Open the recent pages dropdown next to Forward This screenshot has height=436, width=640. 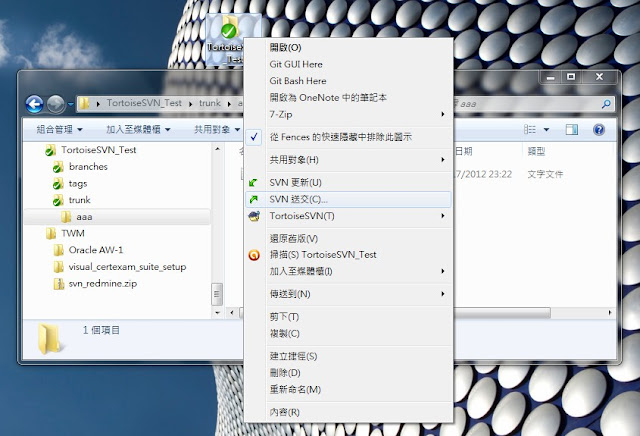[71, 104]
